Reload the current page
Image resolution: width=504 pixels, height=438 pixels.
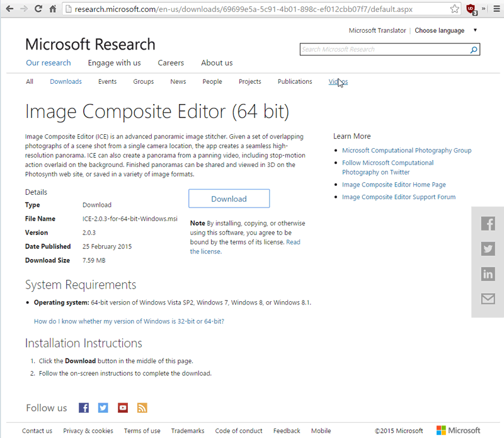(x=38, y=9)
